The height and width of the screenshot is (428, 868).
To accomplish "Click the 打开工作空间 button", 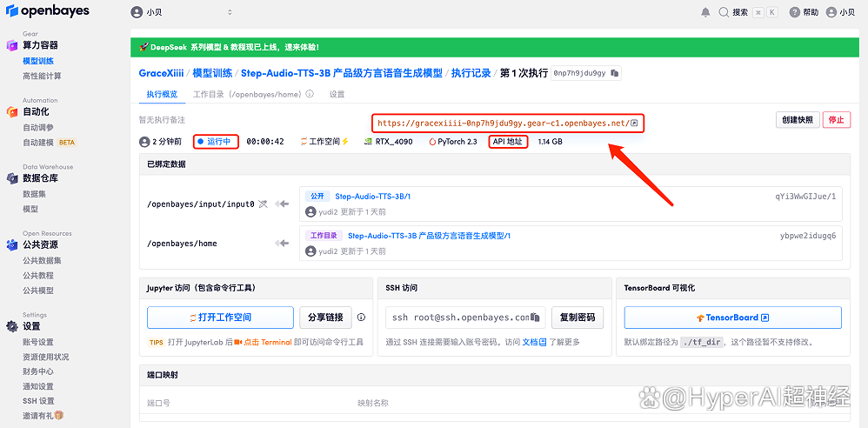I will (x=220, y=318).
